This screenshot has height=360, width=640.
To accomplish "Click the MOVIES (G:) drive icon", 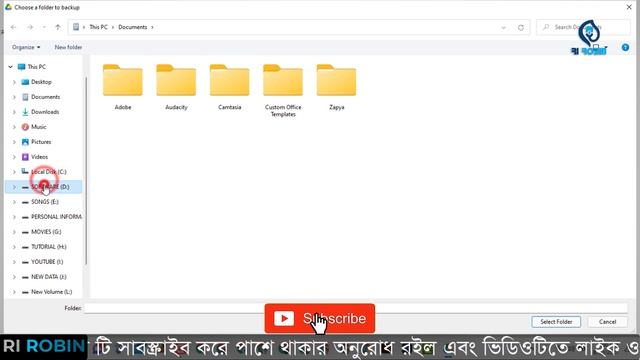I will (25, 232).
